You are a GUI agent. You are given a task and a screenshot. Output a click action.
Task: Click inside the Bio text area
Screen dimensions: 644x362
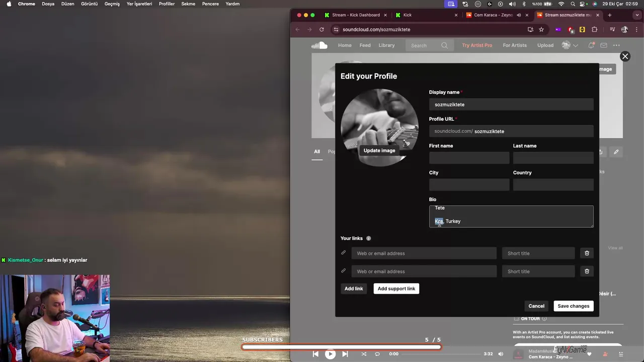(511, 216)
